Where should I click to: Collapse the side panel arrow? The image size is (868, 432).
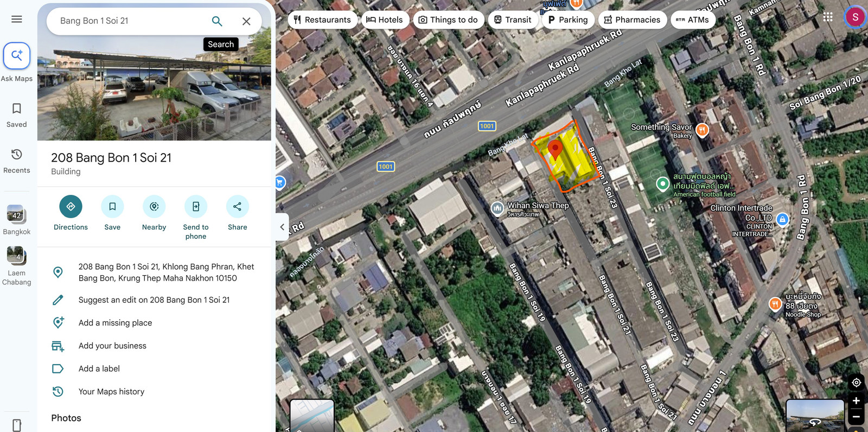click(x=282, y=227)
